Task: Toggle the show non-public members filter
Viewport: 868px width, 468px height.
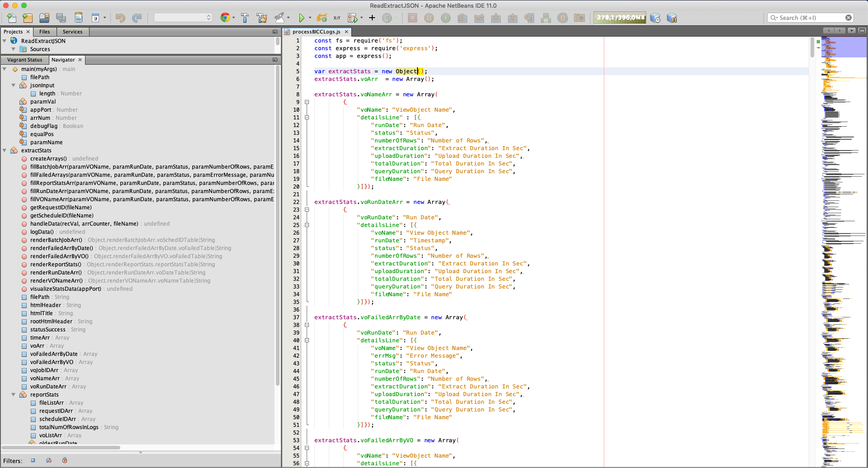Action: click(65, 460)
